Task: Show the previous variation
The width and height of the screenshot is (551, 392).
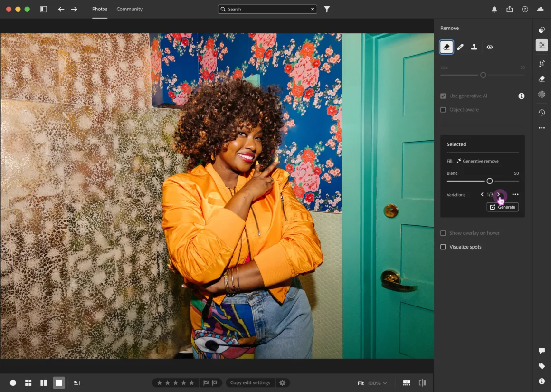Action: click(482, 194)
